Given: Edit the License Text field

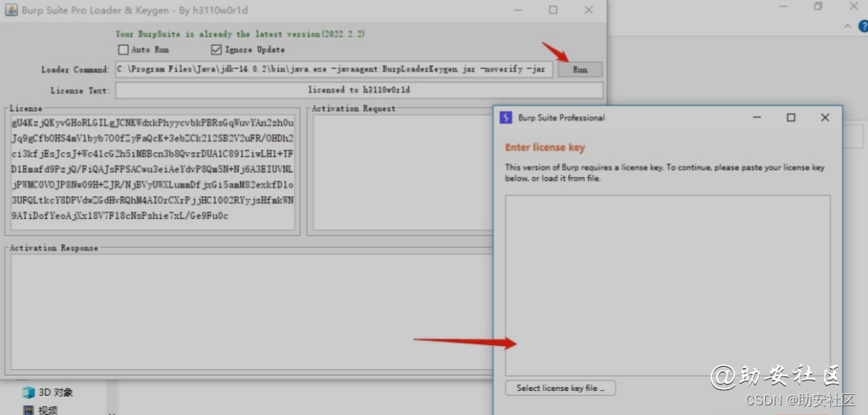Looking at the screenshot, I should [358, 90].
